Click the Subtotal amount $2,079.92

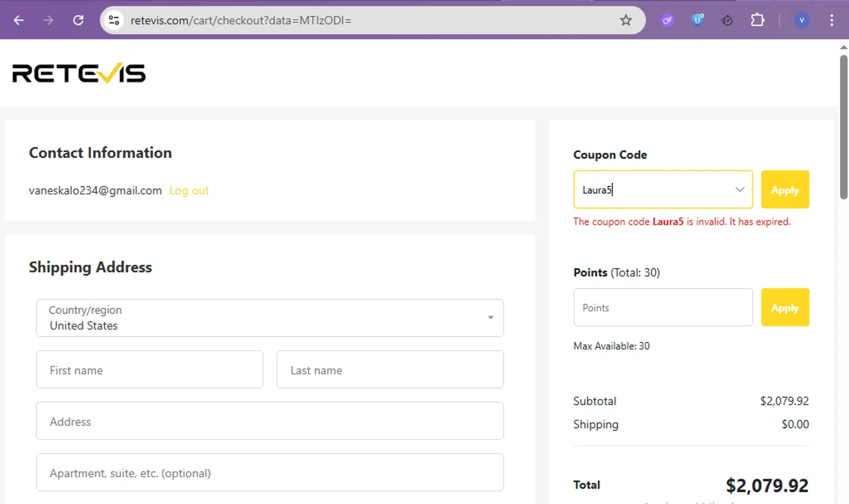[784, 401]
